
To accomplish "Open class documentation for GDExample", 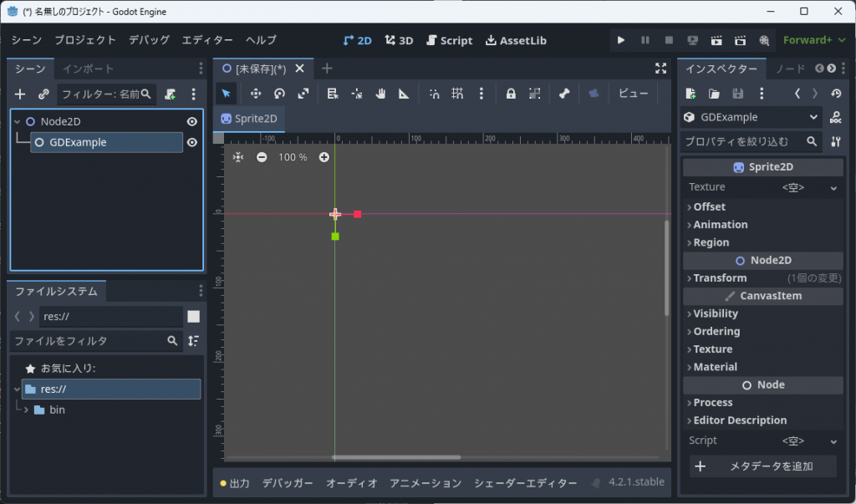I will pos(835,117).
